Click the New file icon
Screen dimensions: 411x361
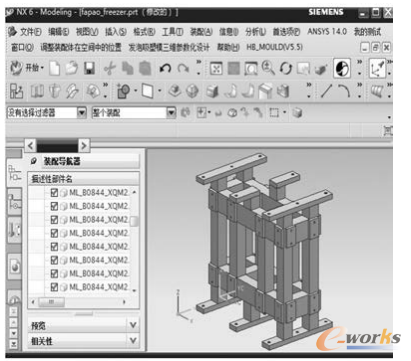tap(55, 68)
